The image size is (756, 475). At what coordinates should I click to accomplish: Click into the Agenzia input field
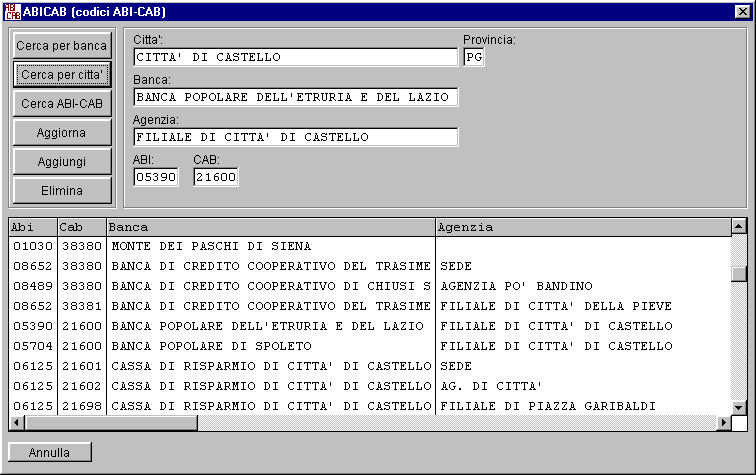[296, 137]
